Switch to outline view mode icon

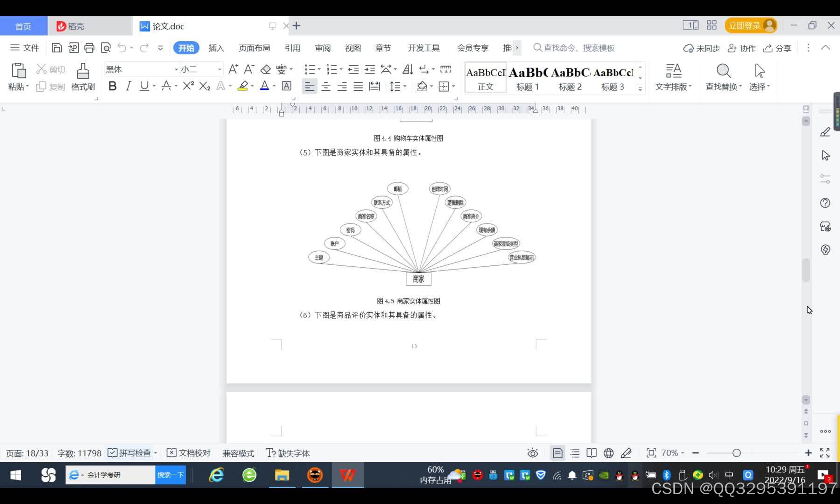[575, 453]
